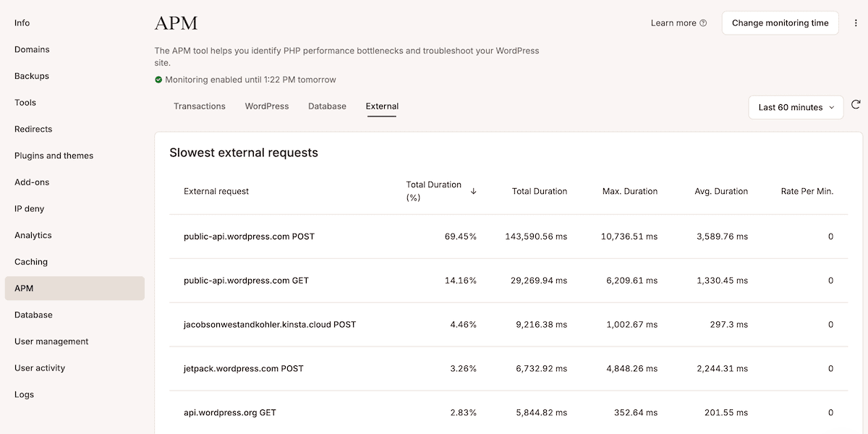Switch to the Transactions tab

point(200,106)
